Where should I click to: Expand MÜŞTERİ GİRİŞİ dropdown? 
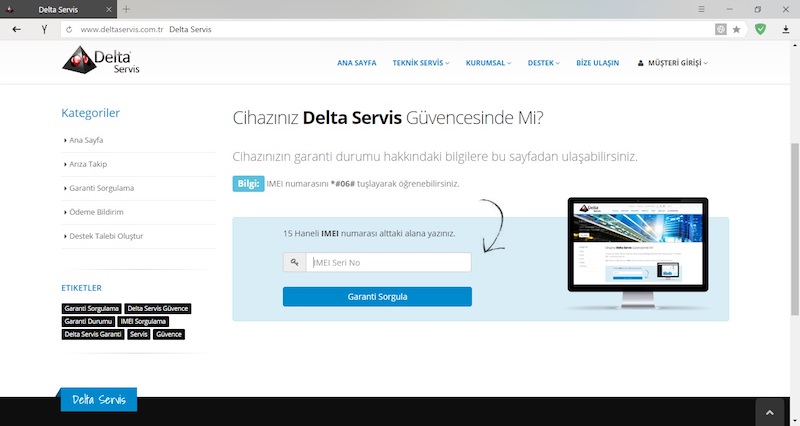coord(672,63)
